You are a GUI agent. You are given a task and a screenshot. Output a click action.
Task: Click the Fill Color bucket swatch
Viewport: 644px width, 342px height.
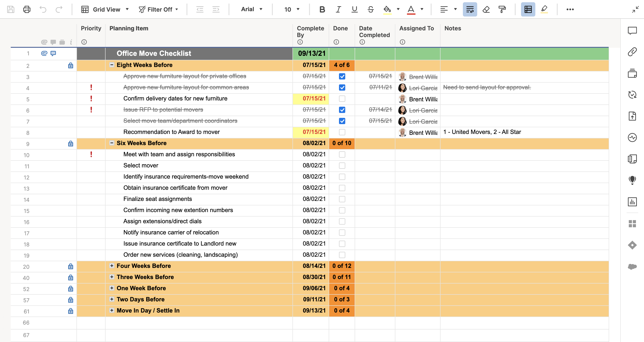click(387, 9)
